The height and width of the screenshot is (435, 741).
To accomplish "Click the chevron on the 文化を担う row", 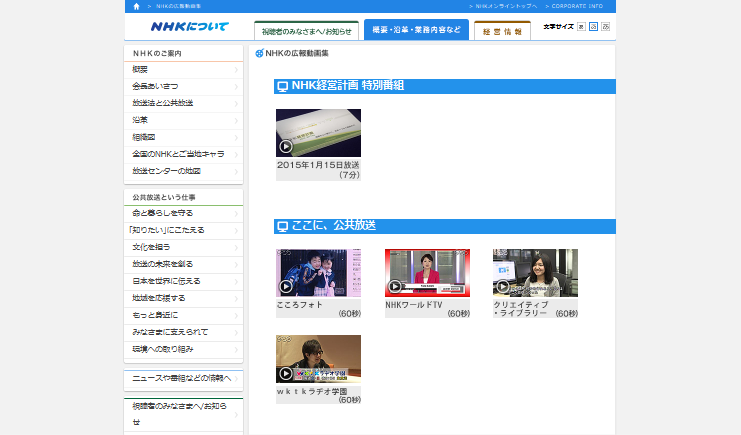I will (236, 248).
